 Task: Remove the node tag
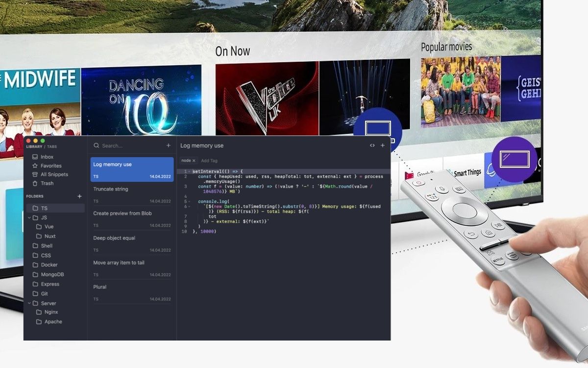pyautogui.click(x=194, y=160)
